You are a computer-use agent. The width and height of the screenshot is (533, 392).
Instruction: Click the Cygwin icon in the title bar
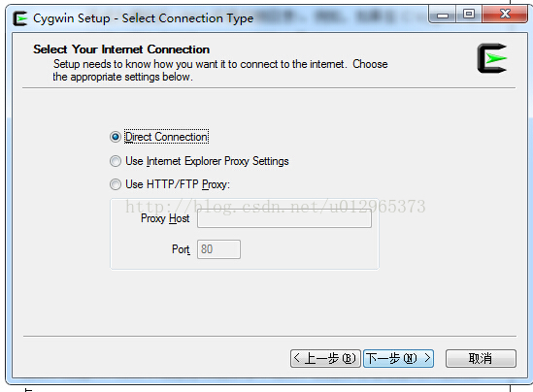click(20, 18)
